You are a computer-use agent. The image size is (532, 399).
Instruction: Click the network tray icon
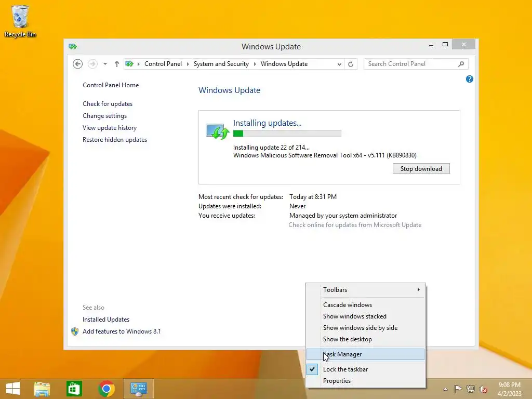(x=471, y=389)
